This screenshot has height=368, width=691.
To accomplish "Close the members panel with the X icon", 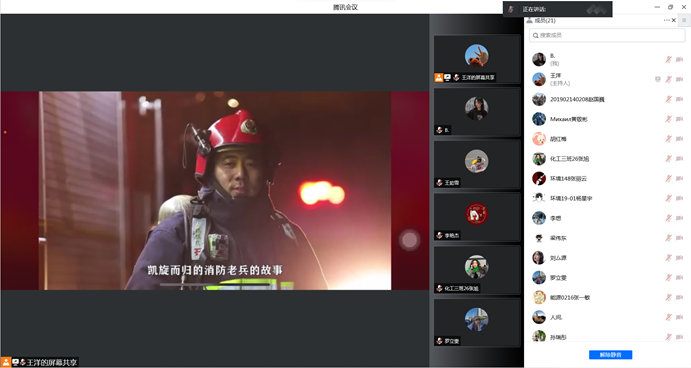I will pyautogui.click(x=674, y=20).
